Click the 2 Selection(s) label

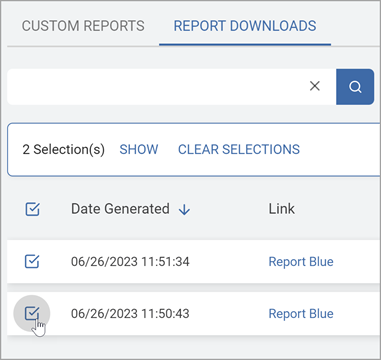pyautogui.click(x=64, y=149)
